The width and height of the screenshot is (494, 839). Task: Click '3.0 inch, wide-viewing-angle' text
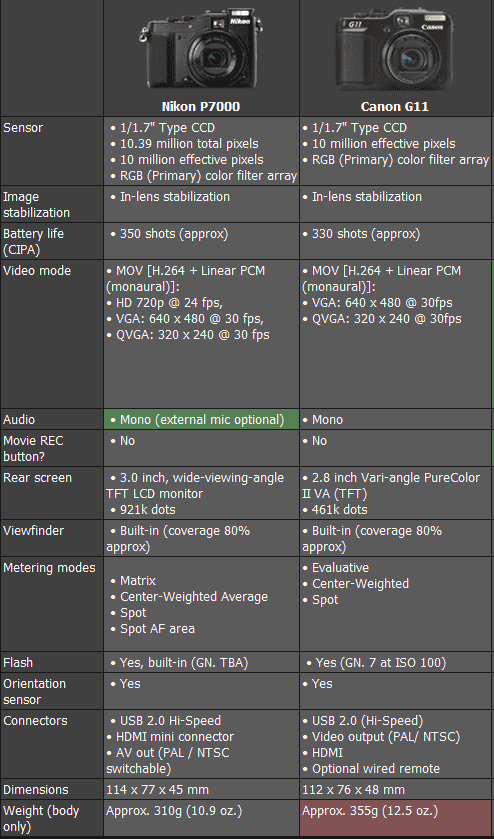(202, 477)
